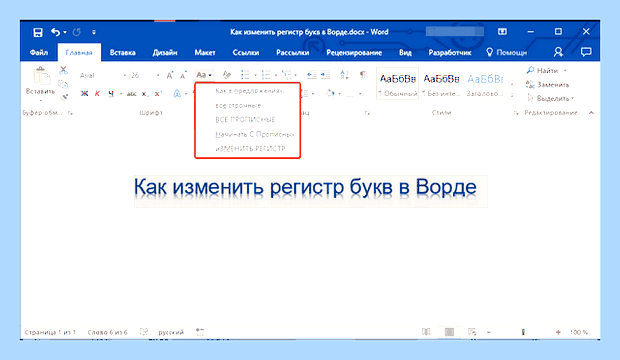Increase font size with the large A icon
620x360 pixels.
point(170,75)
